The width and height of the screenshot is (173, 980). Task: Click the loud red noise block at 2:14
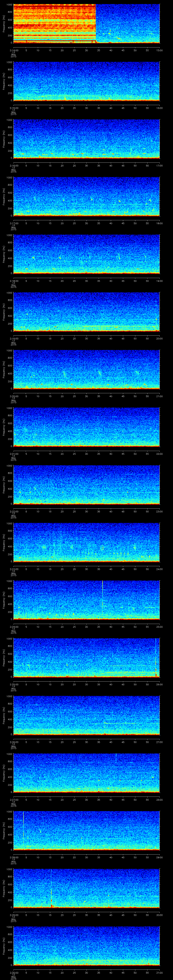point(54,23)
